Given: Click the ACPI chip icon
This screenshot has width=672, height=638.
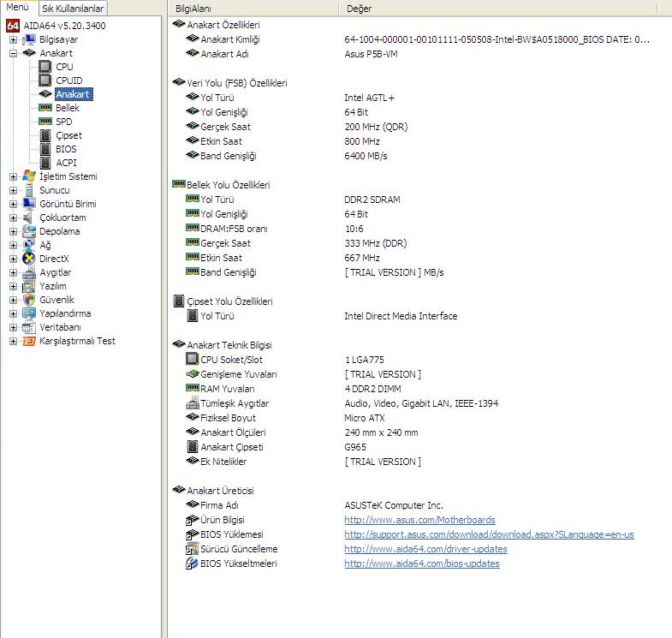Looking at the screenshot, I should pyautogui.click(x=45, y=163).
